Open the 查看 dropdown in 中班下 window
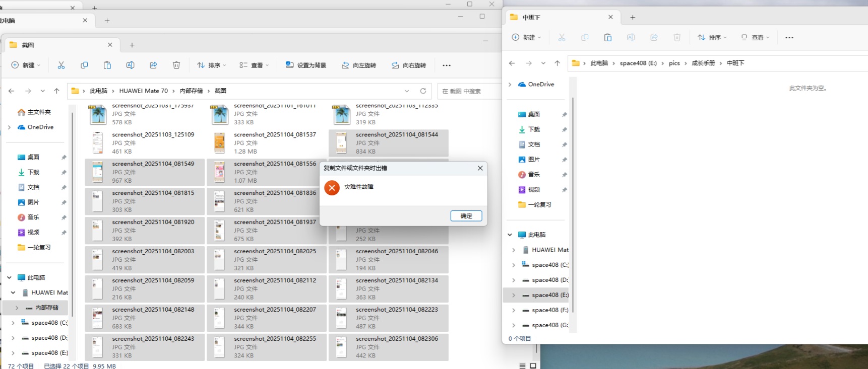This screenshot has height=369, width=868. point(755,37)
